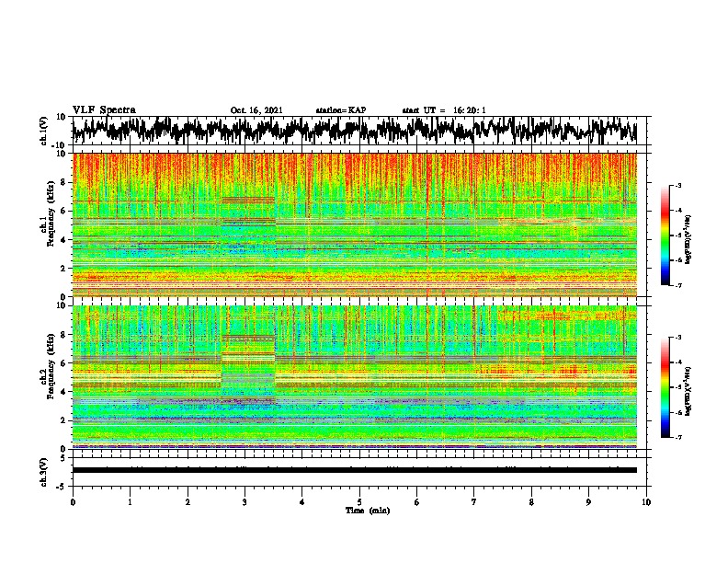Click the time axis tick label "10"
The height and width of the screenshot is (563, 728).
(x=646, y=502)
